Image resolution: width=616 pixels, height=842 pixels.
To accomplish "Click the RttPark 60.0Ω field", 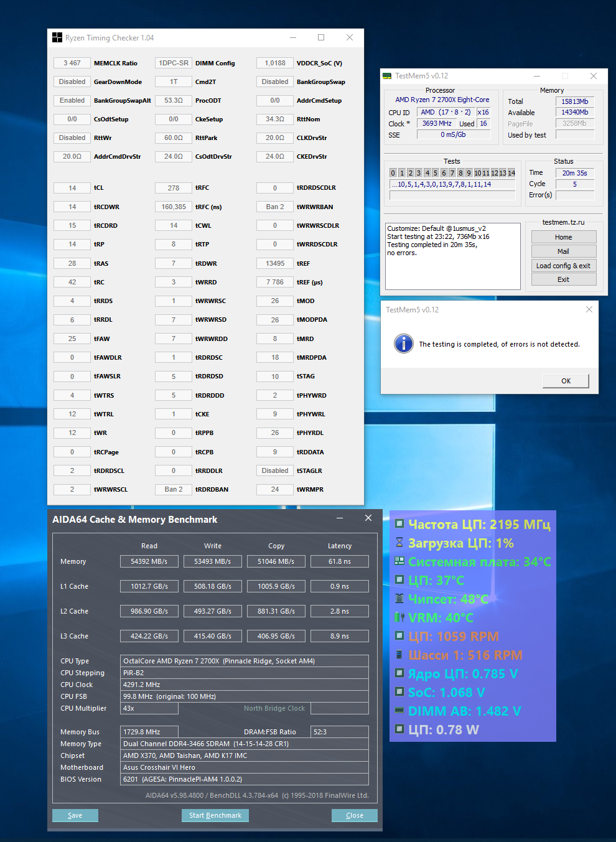I will (174, 138).
